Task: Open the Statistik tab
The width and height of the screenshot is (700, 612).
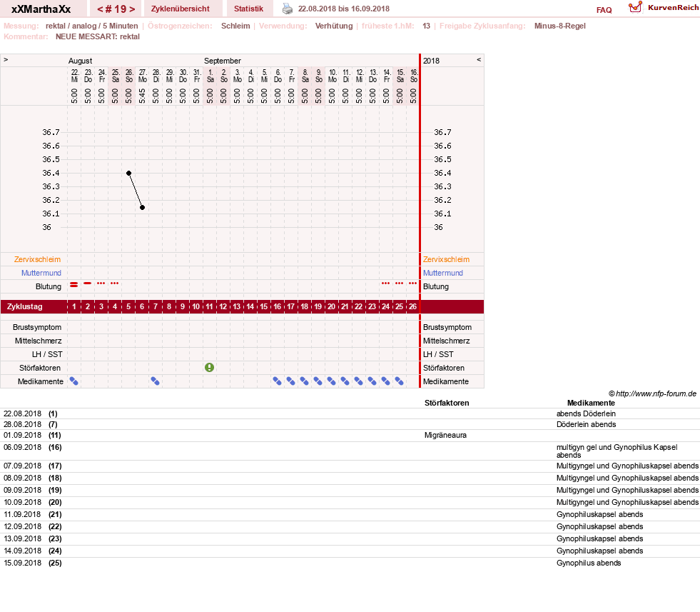Action: [248, 9]
